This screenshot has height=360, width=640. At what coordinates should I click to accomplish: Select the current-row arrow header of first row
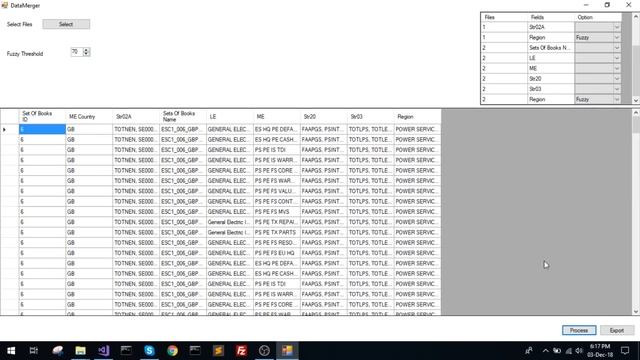(9, 129)
